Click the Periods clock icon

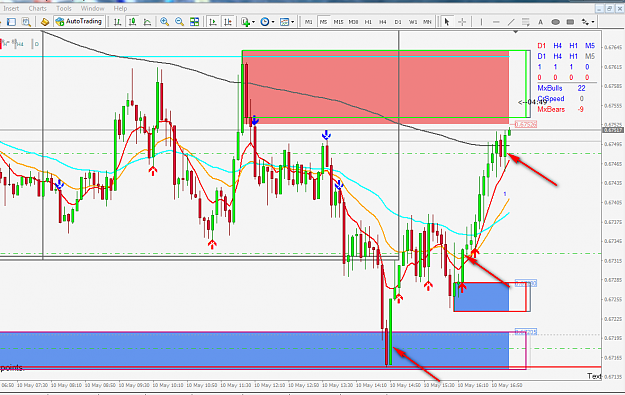pos(264,22)
